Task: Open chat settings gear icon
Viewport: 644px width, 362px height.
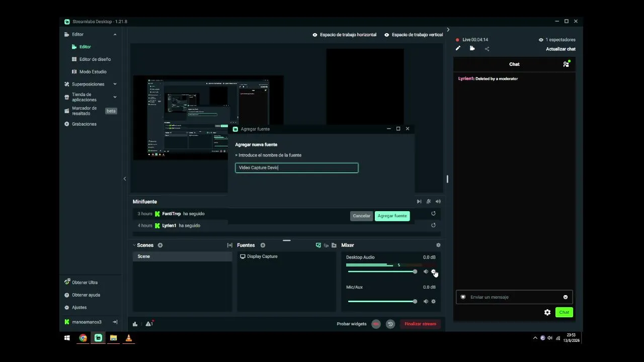Action: [x=547, y=312]
